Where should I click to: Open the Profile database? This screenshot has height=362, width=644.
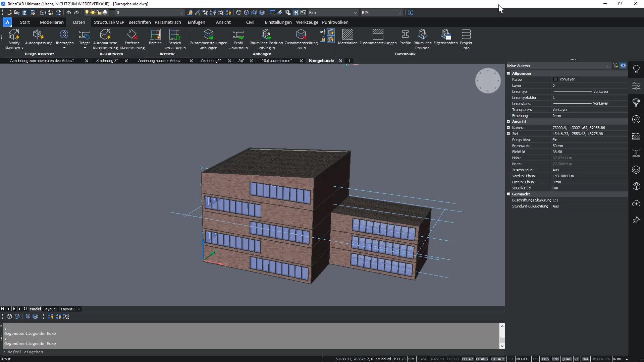[405, 37]
